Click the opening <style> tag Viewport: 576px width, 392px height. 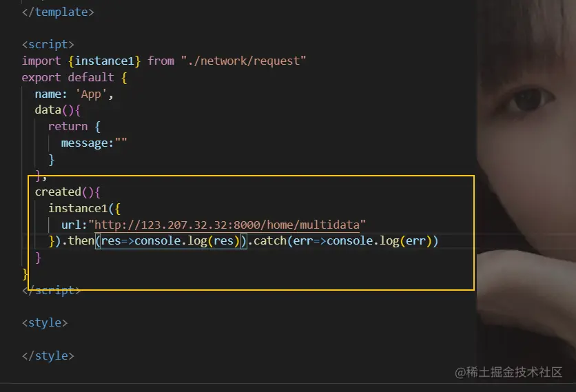click(45, 322)
